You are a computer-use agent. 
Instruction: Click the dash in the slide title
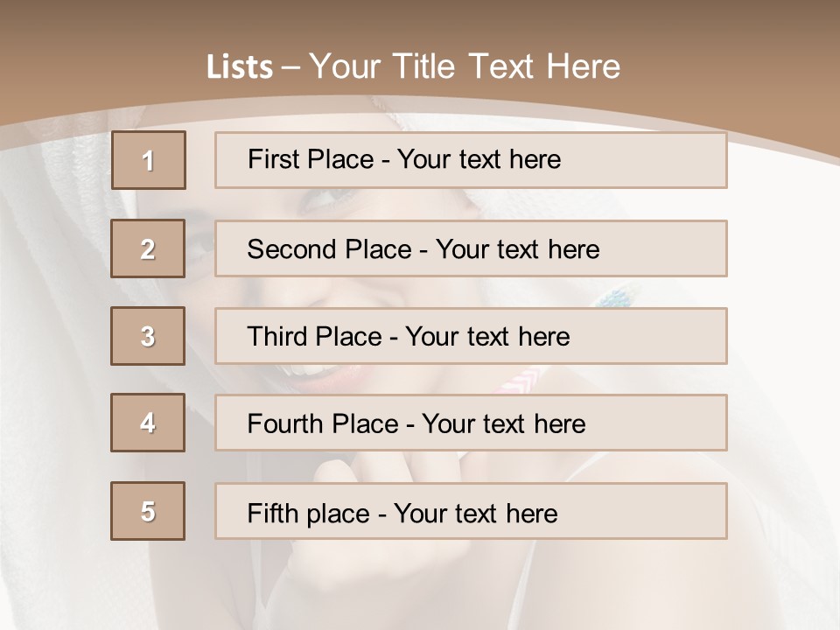[x=290, y=67]
